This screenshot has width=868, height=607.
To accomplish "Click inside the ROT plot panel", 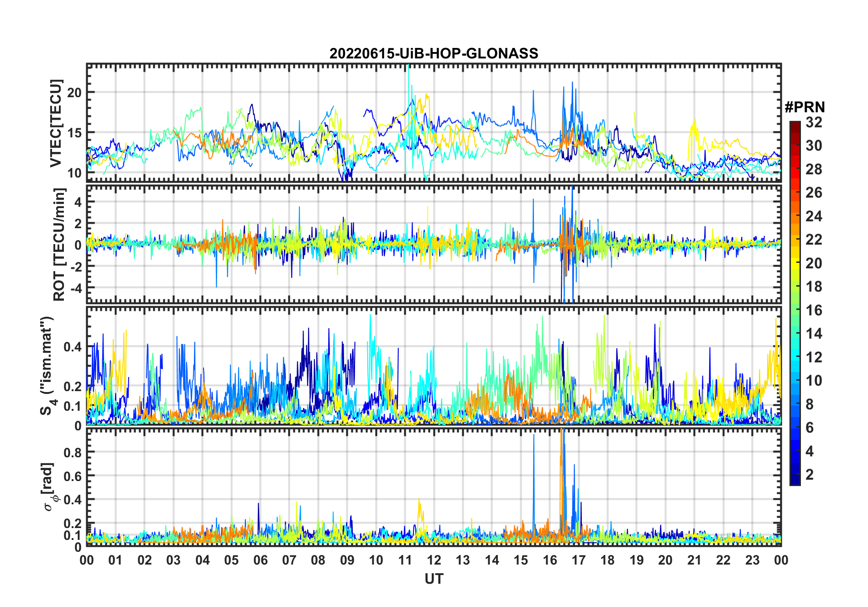I will coord(434,244).
